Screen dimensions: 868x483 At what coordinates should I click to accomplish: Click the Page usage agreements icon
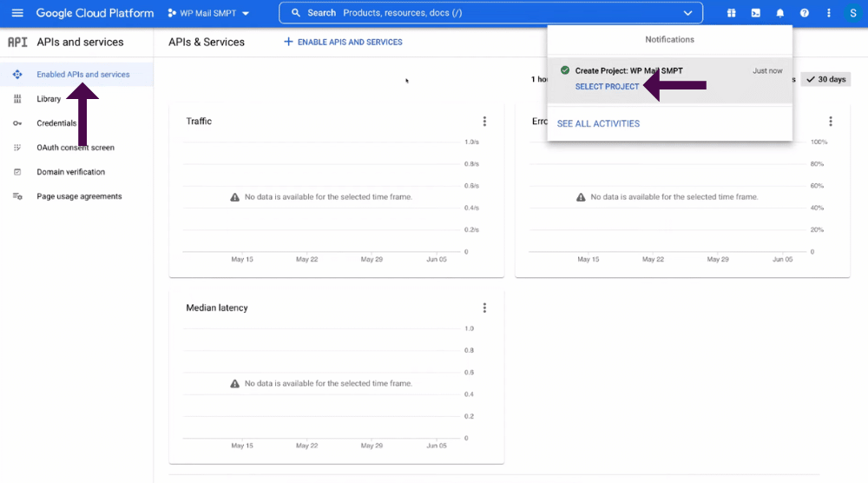tap(17, 196)
